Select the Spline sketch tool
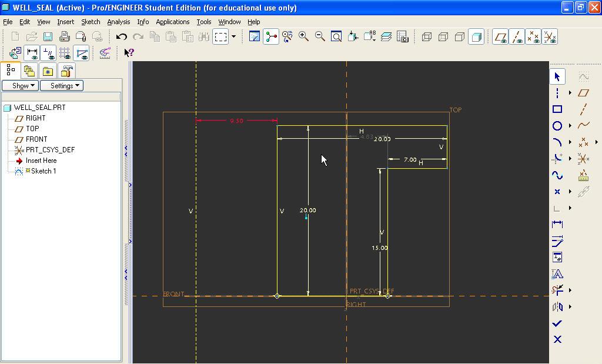Image resolution: width=602 pixels, height=364 pixels. coord(557,175)
